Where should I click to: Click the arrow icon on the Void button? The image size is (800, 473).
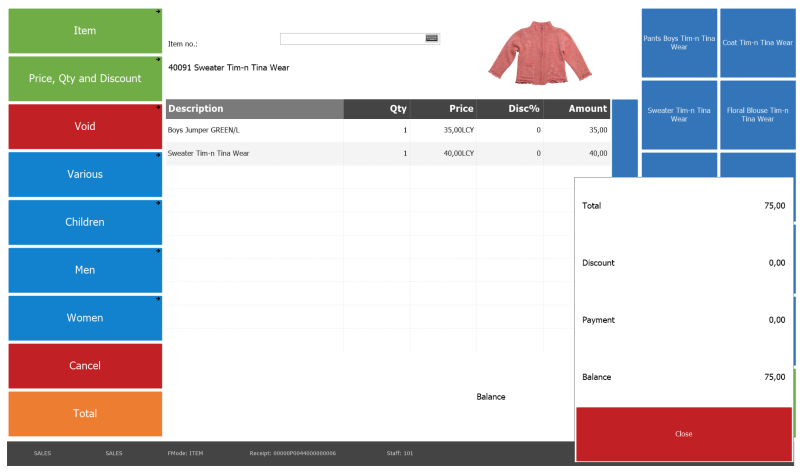[x=158, y=108]
